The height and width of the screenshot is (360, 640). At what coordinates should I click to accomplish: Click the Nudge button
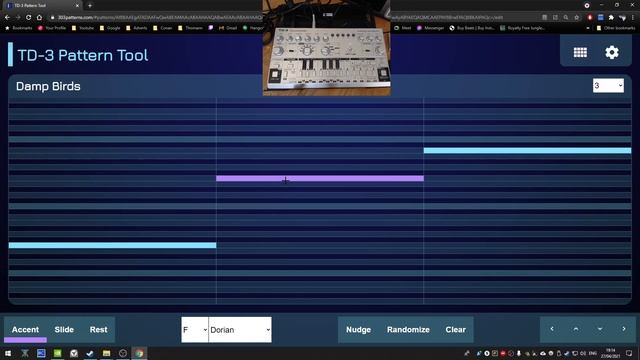(358, 329)
